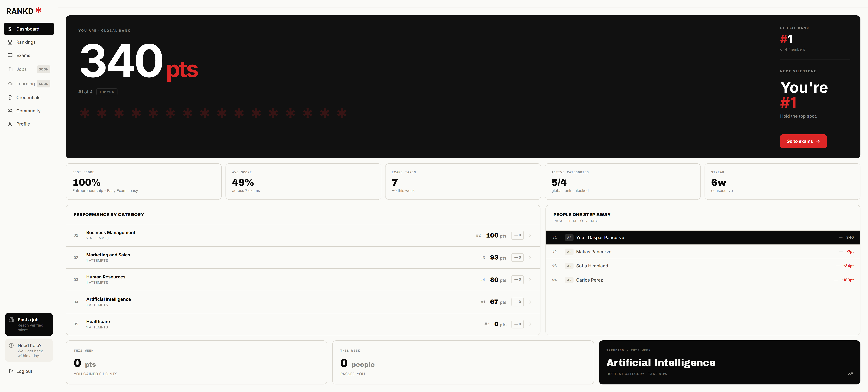Click the Go to exams button
The height and width of the screenshot is (392, 868).
(x=803, y=141)
